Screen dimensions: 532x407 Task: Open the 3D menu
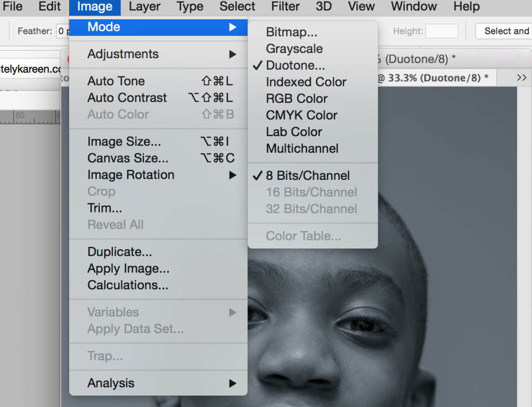324,6
